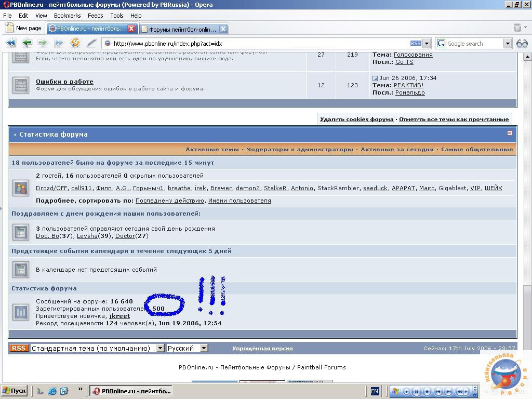This screenshot has height=399, width=532.
Task: Click the EN language indicator in taskbar
Action: click(375, 391)
